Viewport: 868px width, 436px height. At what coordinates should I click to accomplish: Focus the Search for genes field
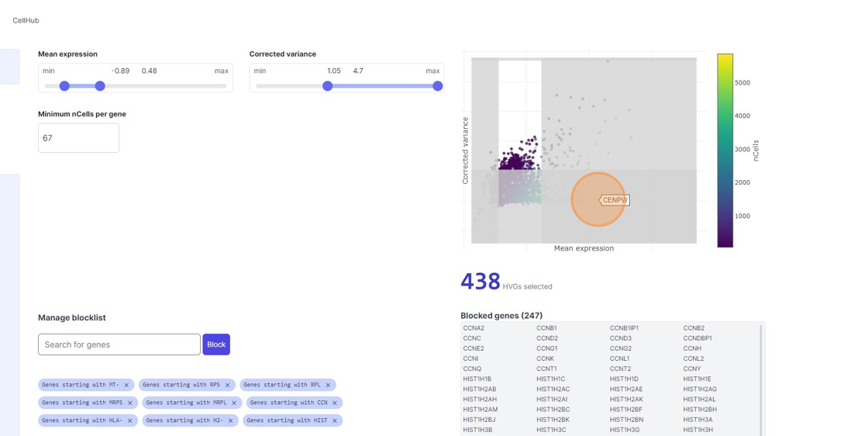tap(119, 344)
